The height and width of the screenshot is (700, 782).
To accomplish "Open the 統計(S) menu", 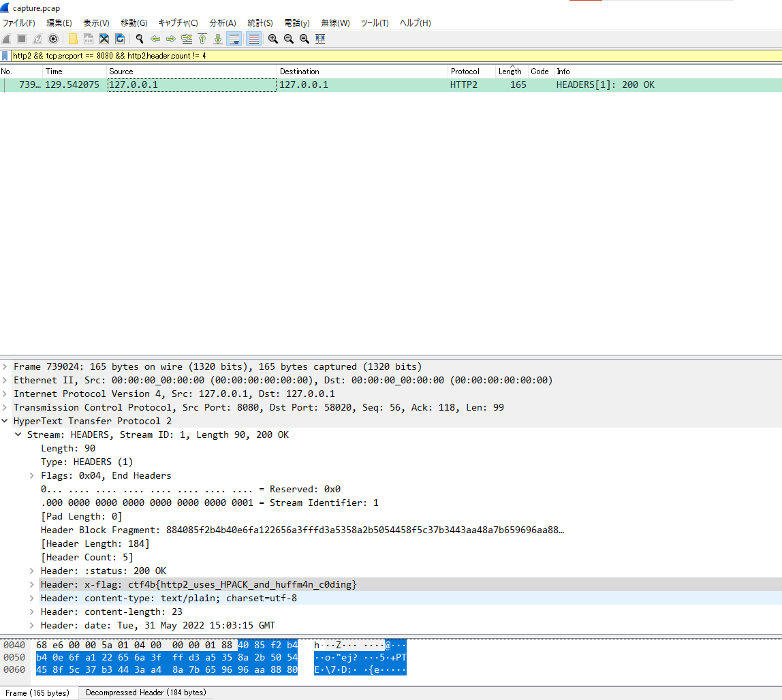I will (x=260, y=23).
